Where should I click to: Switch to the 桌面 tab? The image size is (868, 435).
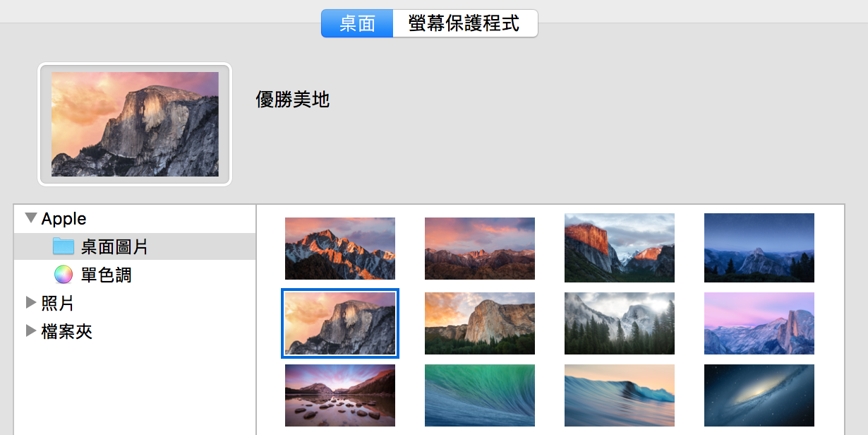(x=357, y=23)
